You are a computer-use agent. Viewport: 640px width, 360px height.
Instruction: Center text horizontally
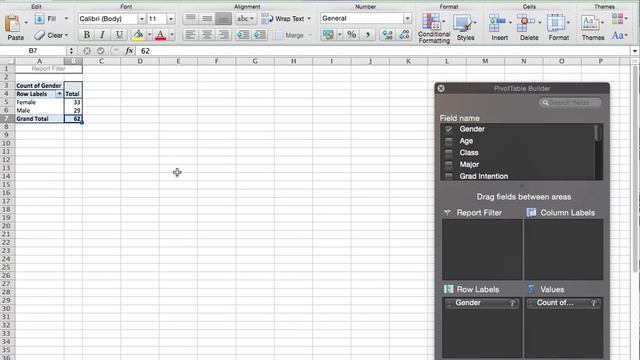[207, 35]
